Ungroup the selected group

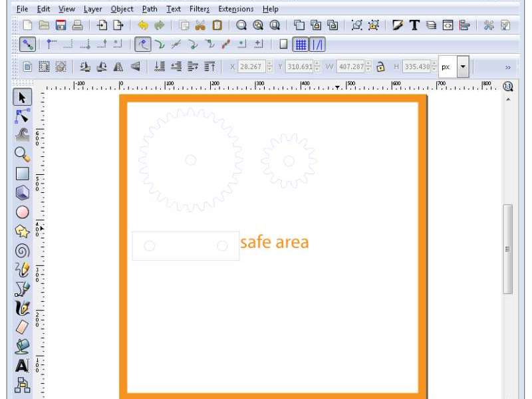tap(374, 25)
